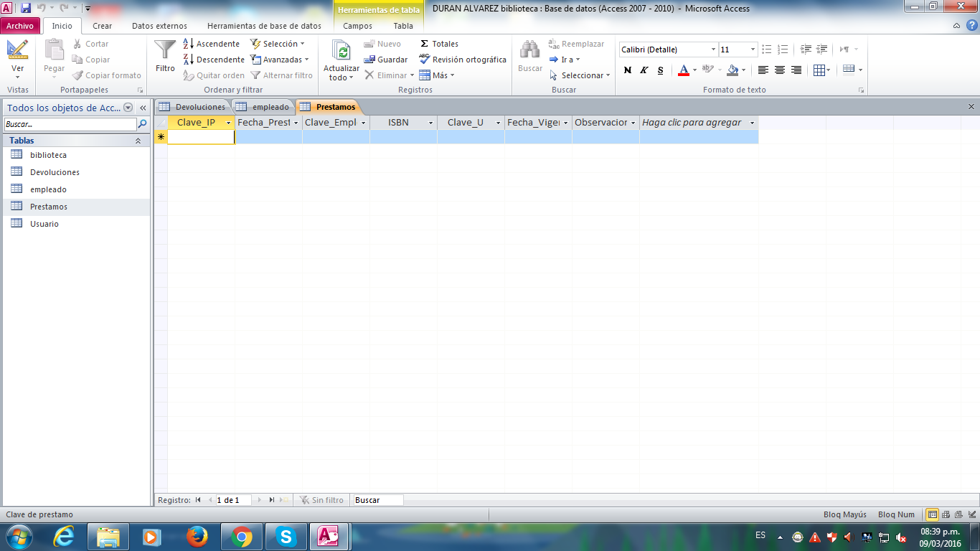Click the Totales sigma icon
Image resolution: width=980 pixels, height=551 pixels.
point(425,44)
